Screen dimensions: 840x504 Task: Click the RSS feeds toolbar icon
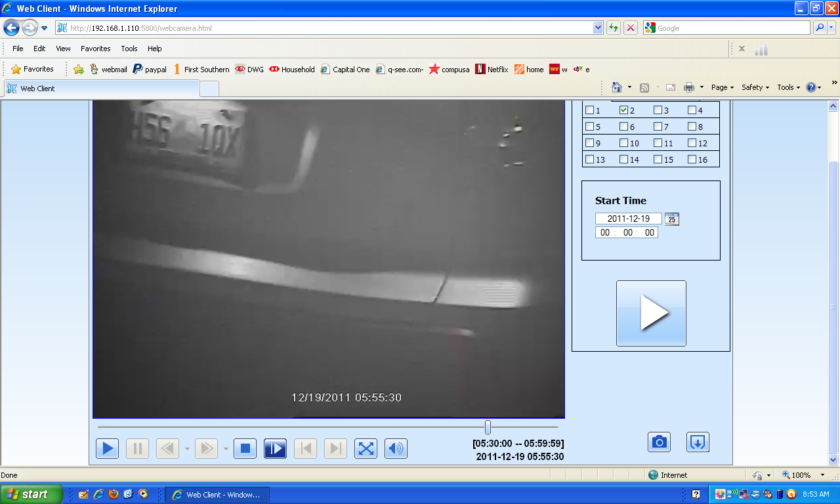[x=644, y=87]
